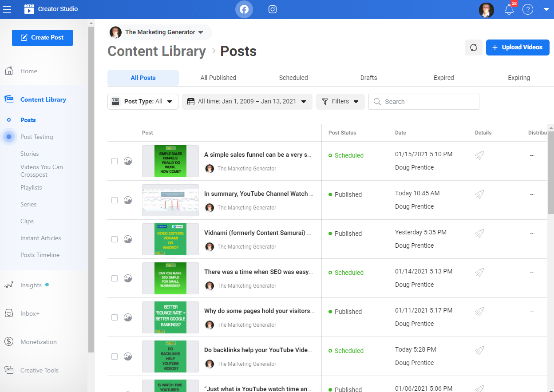Open The Marketing Generator page selector
The image size is (554, 392).
[160, 32]
